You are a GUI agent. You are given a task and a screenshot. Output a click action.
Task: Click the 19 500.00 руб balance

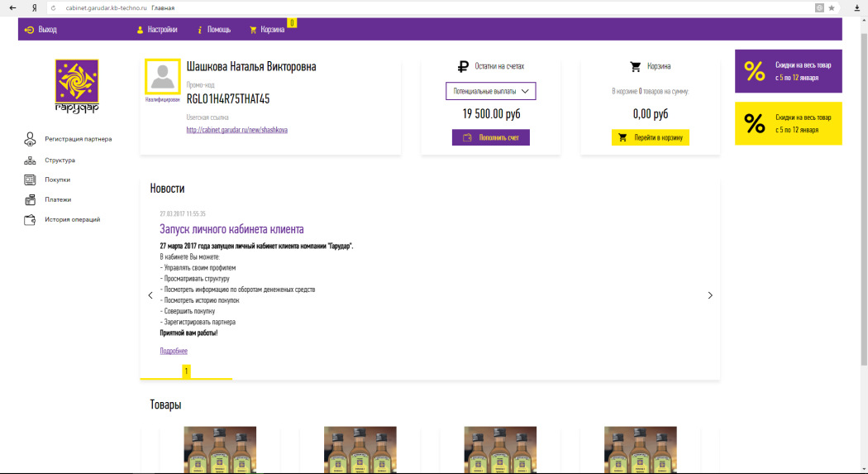[x=491, y=113]
